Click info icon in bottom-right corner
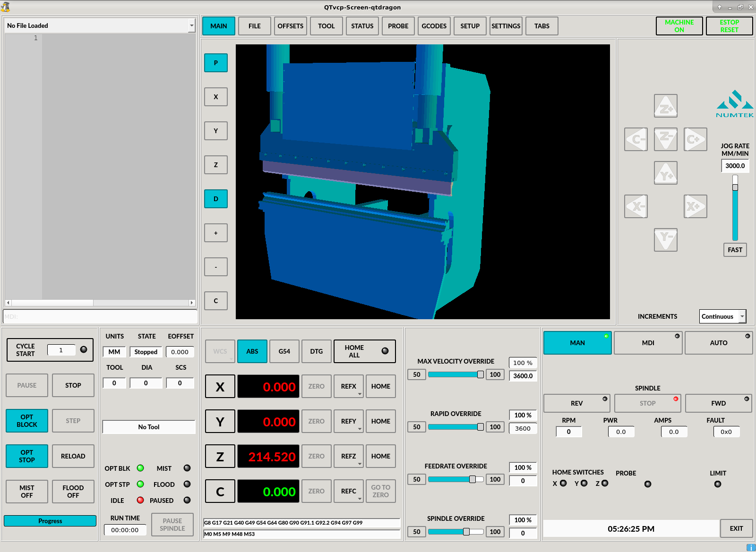The image size is (756, 552). pyautogui.click(x=751, y=548)
